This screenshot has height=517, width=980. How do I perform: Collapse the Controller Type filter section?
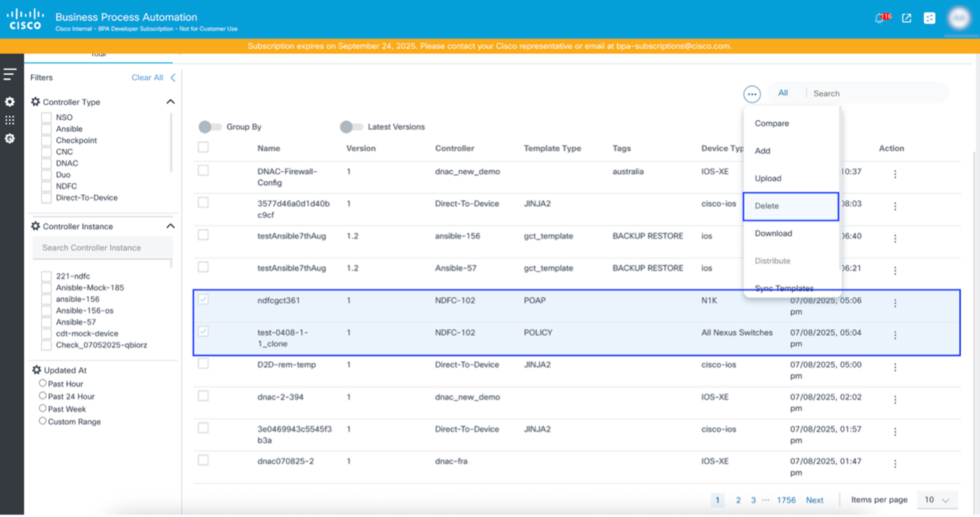point(170,102)
